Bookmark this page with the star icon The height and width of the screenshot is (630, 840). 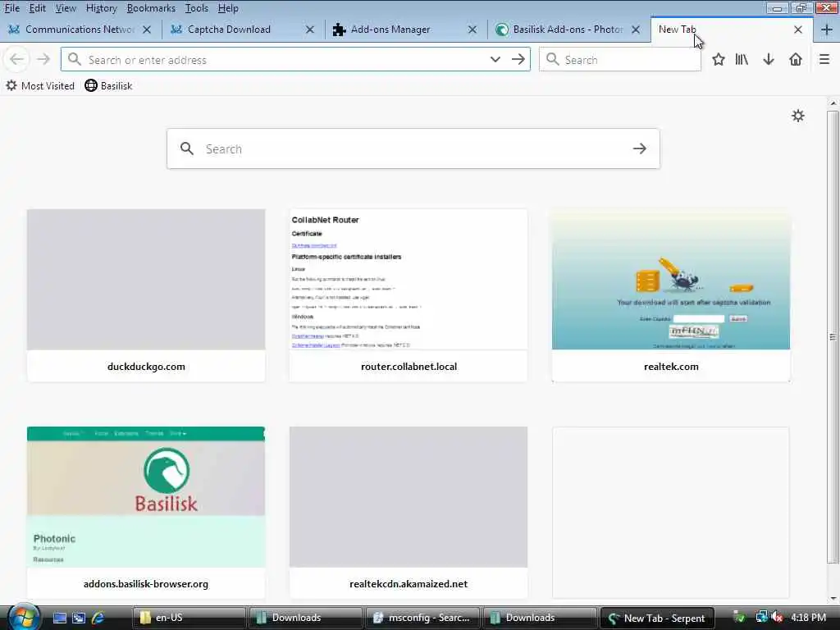(x=719, y=59)
